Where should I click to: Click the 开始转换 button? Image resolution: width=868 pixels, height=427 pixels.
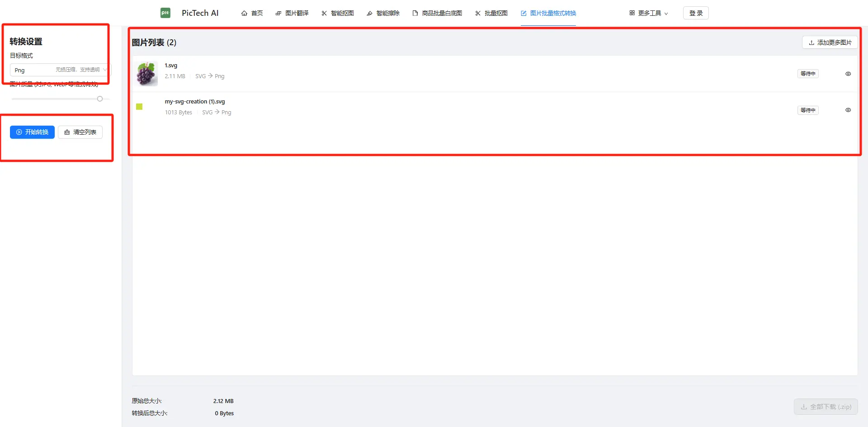(x=32, y=132)
